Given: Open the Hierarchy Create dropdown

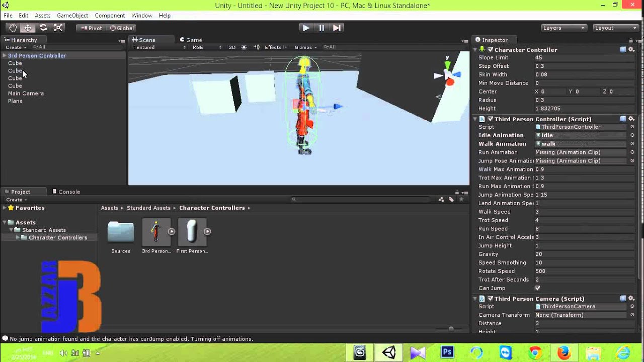Looking at the screenshot, I should click(x=16, y=47).
